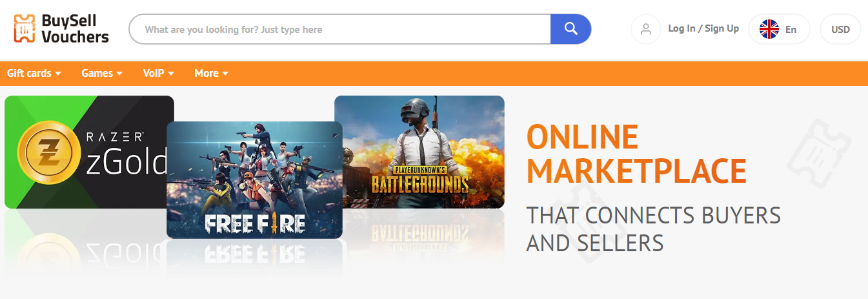Click the BuySell Vouchers logo

coord(61,29)
